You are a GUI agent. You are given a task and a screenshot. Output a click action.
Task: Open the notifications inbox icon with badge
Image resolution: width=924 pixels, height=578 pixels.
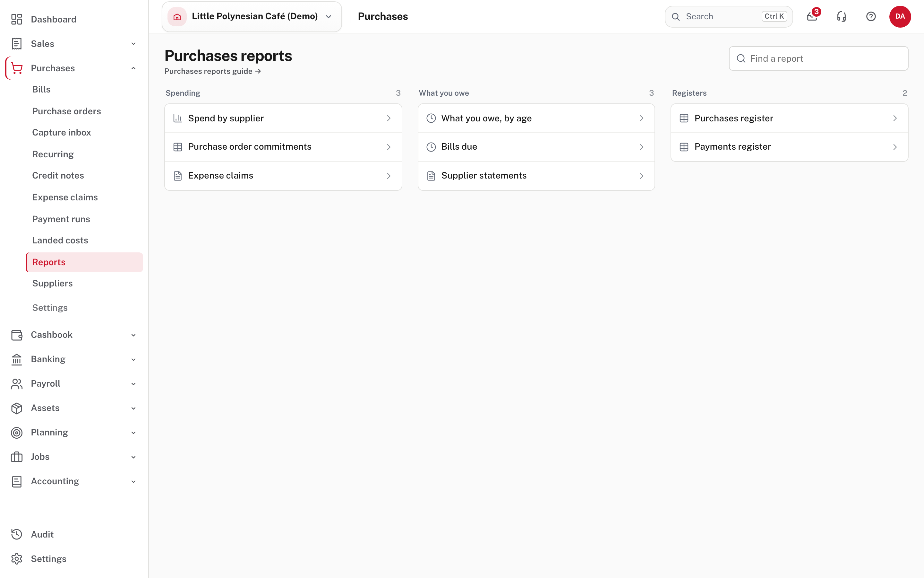tap(812, 16)
